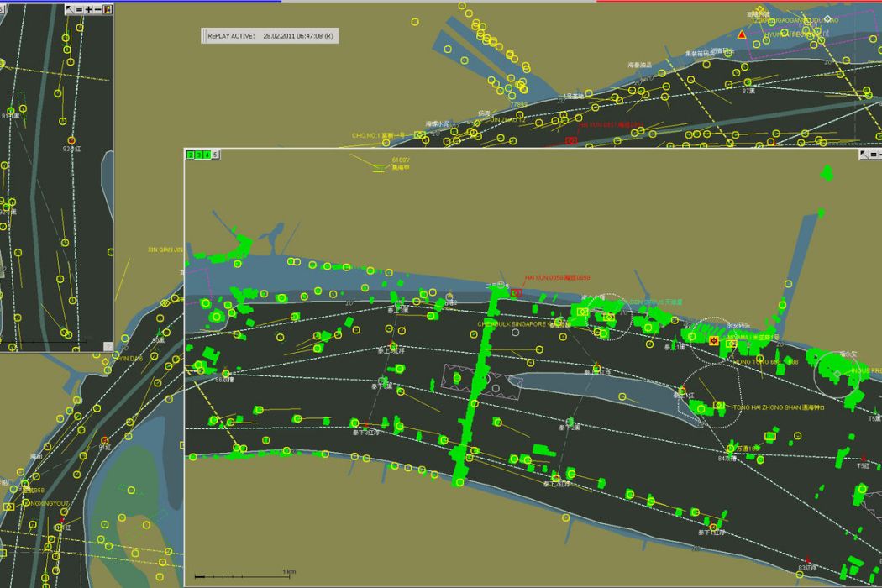Select the CHC NO.1 vessel square symbol
Screen dimensions: 882x588
tap(419, 134)
